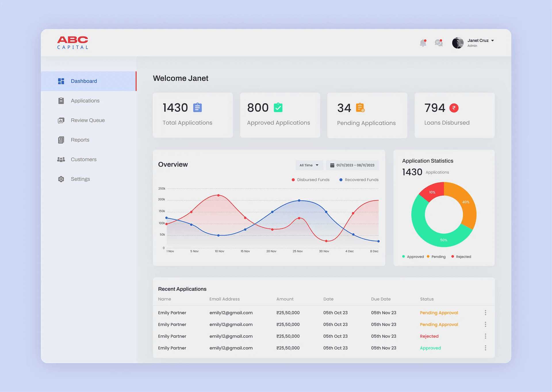The width and height of the screenshot is (552, 392).
Task: Click the Disbursed Funds peak point at 10 Nov
Action: coord(218,195)
